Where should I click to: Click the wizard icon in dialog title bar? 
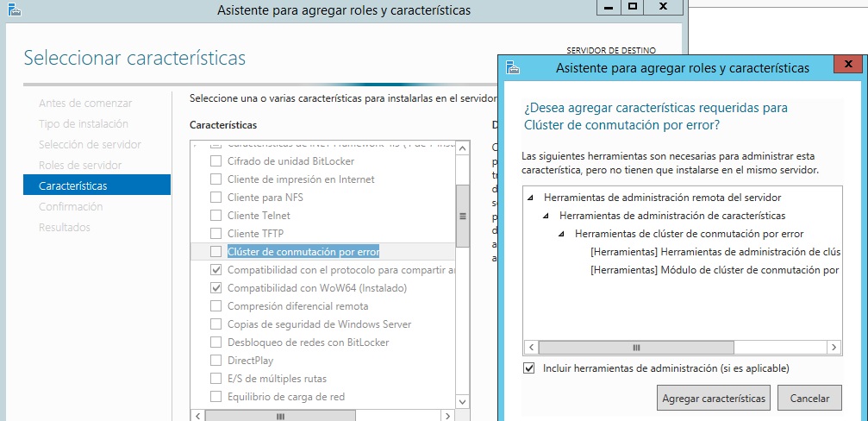(x=513, y=67)
